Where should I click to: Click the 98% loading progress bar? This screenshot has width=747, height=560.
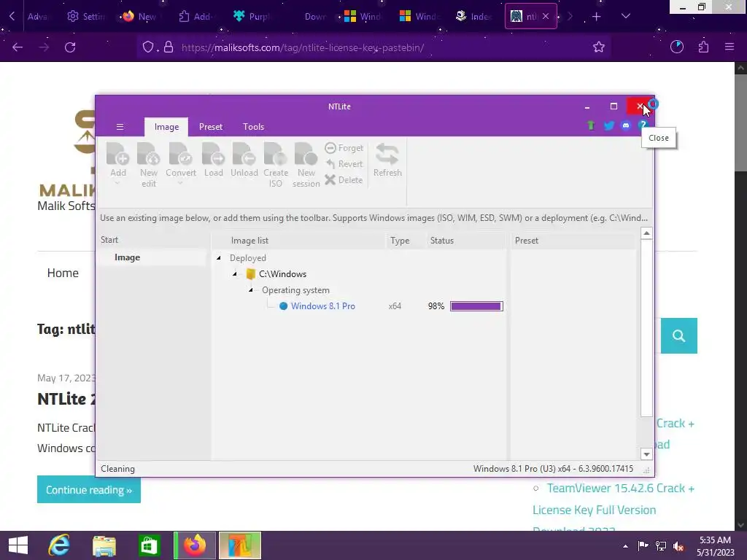click(x=476, y=306)
